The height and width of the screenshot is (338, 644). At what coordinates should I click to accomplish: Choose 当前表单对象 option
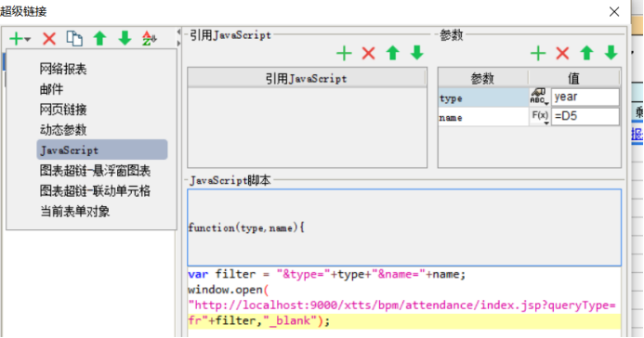(74, 212)
